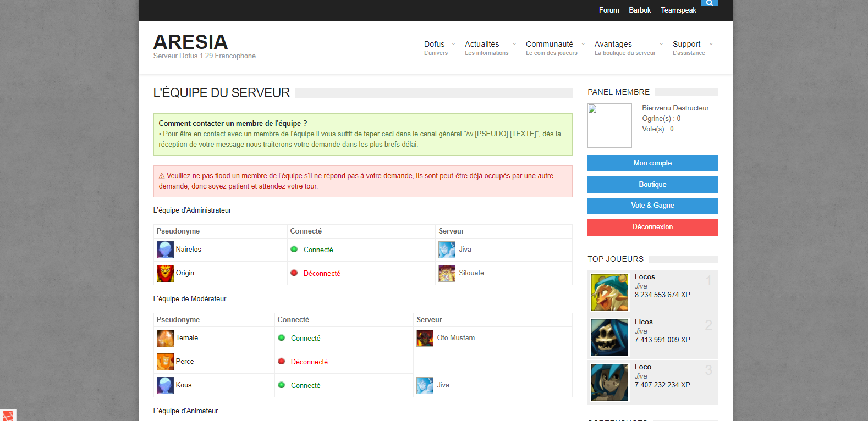This screenshot has width=868, height=421.
Task: Click Origin lion avatar icon
Action: [165, 273]
